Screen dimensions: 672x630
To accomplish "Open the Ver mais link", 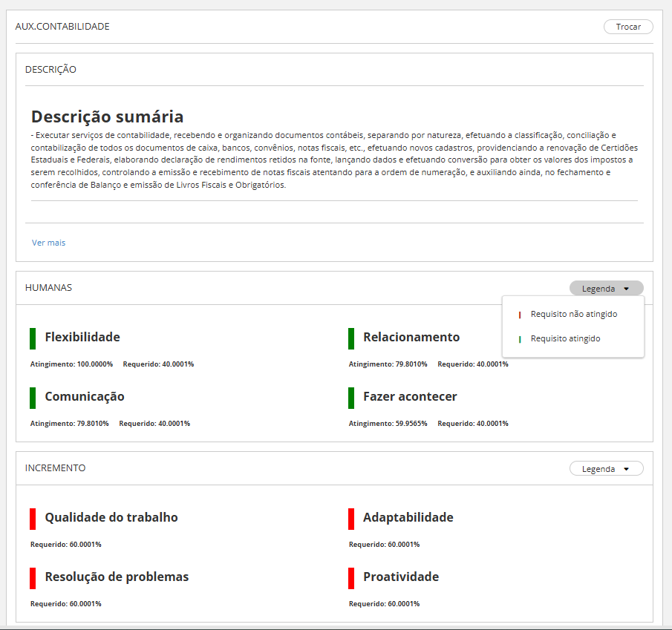I will (x=48, y=243).
